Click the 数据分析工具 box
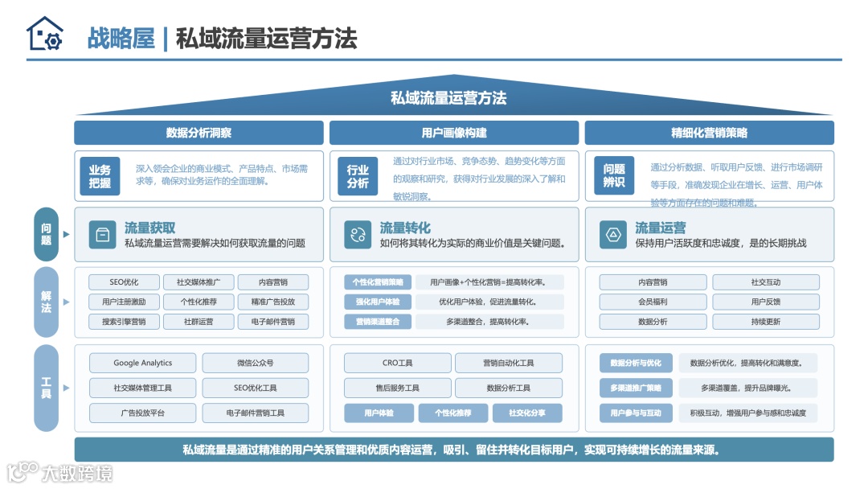The height and width of the screenshot is (489, 868). click(509, 388)
